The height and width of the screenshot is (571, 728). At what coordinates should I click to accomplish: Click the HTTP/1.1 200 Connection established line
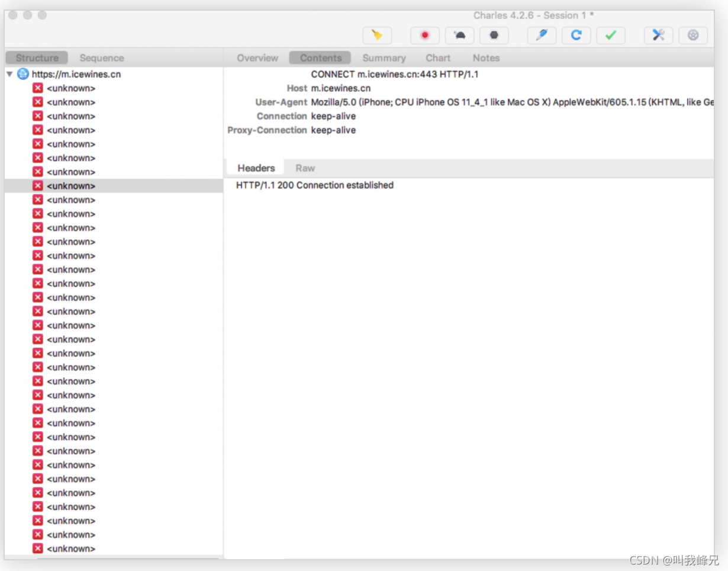click(315, 185)
